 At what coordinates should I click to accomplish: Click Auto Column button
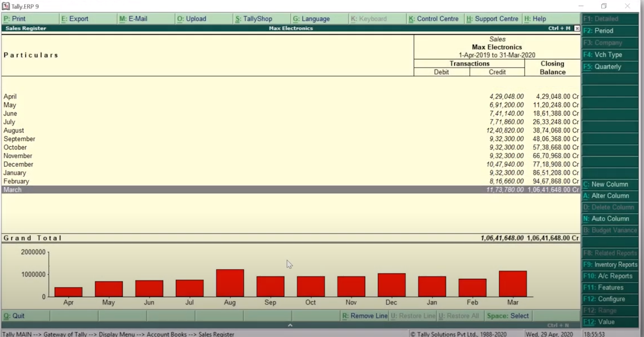[609, 219]
